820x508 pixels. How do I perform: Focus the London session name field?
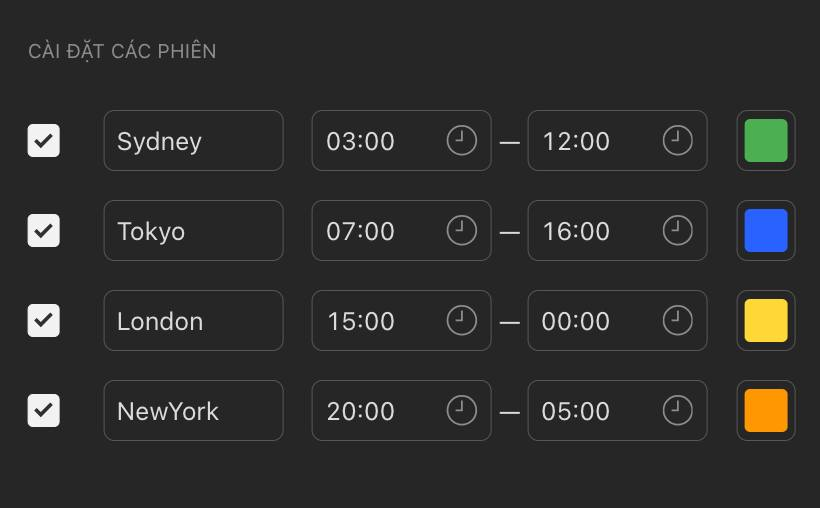coord(193,320)
